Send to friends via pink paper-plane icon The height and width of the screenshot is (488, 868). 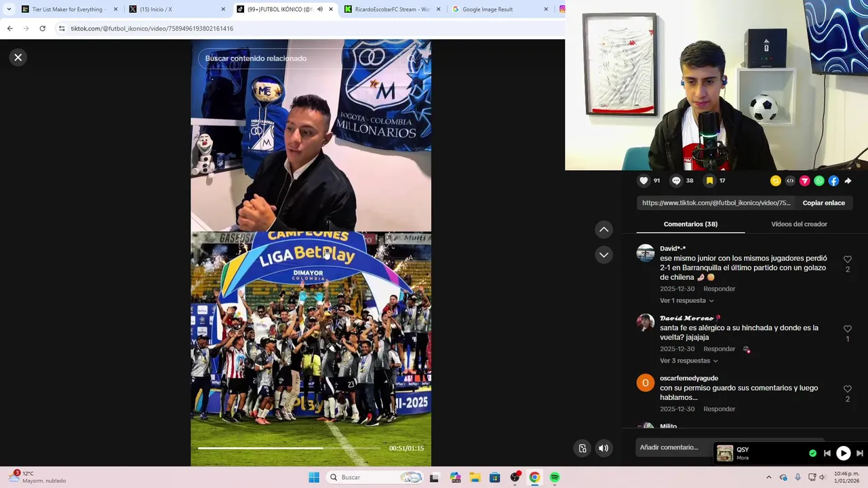[x=805, y=181]
